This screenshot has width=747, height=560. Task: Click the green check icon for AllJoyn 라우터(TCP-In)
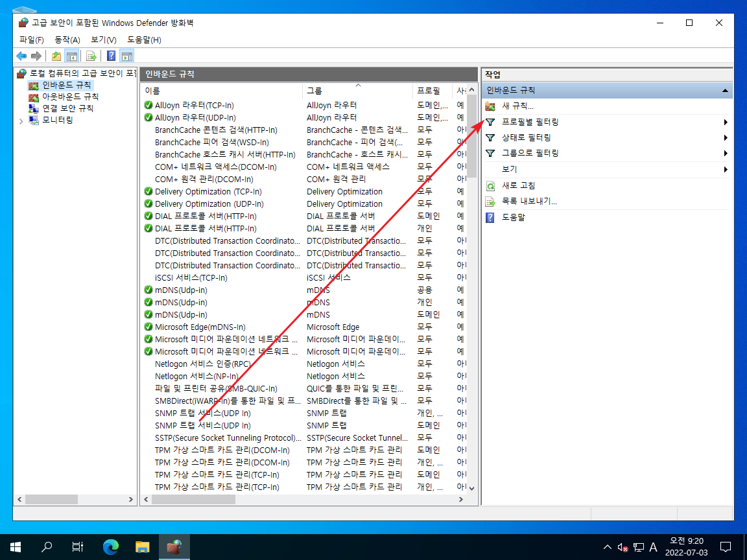tap(148, 105)
